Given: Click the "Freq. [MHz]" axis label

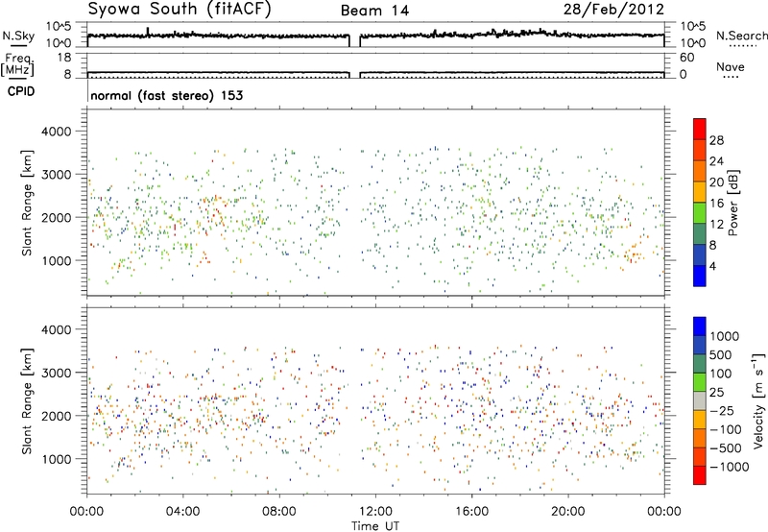Looking at the screenshot, I should coord(18,64).
